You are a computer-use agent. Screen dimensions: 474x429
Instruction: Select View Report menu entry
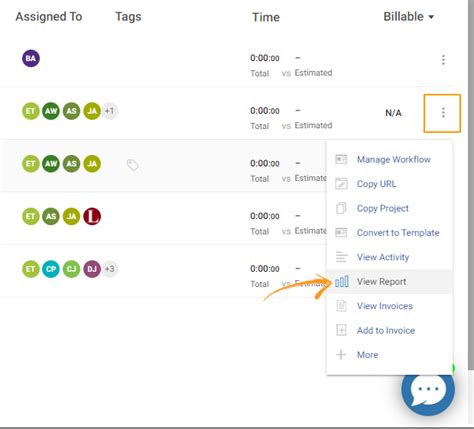coord(389,282)
